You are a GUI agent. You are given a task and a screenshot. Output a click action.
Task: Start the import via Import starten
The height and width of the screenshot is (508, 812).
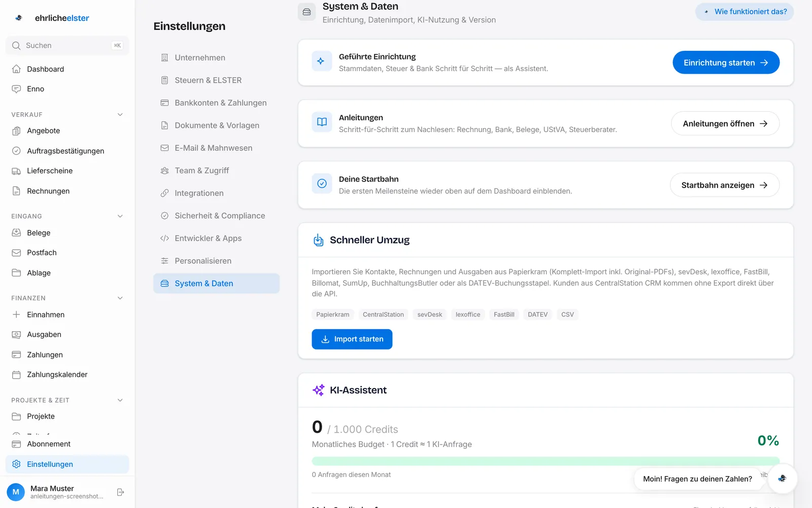pyautogui.click(x=352, y=339)
